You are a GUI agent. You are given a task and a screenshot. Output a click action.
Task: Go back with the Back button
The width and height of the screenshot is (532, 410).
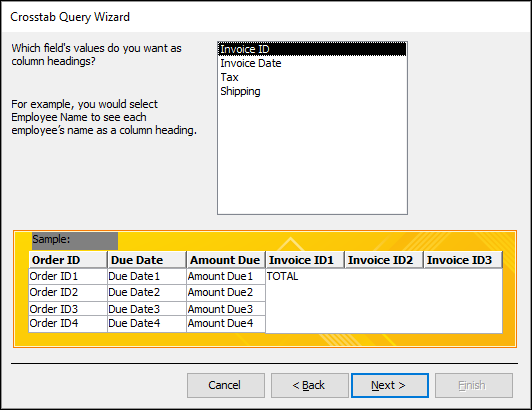tap(309, 385)
